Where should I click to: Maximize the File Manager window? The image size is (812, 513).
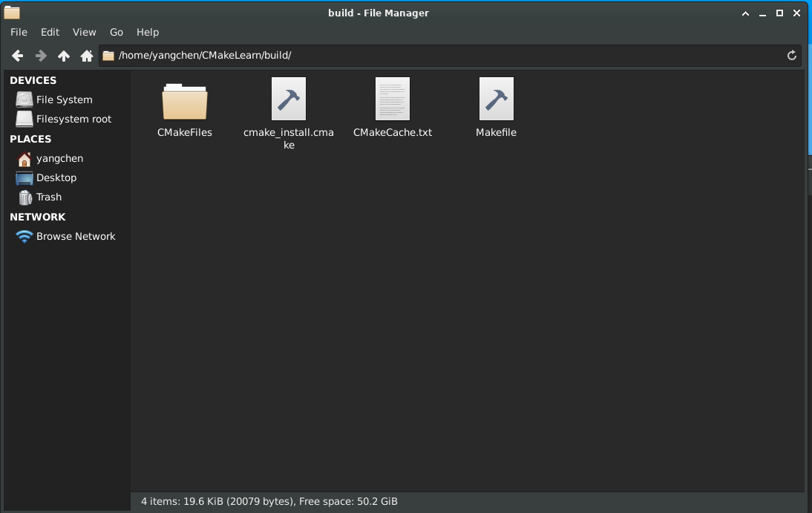point(779,13)
